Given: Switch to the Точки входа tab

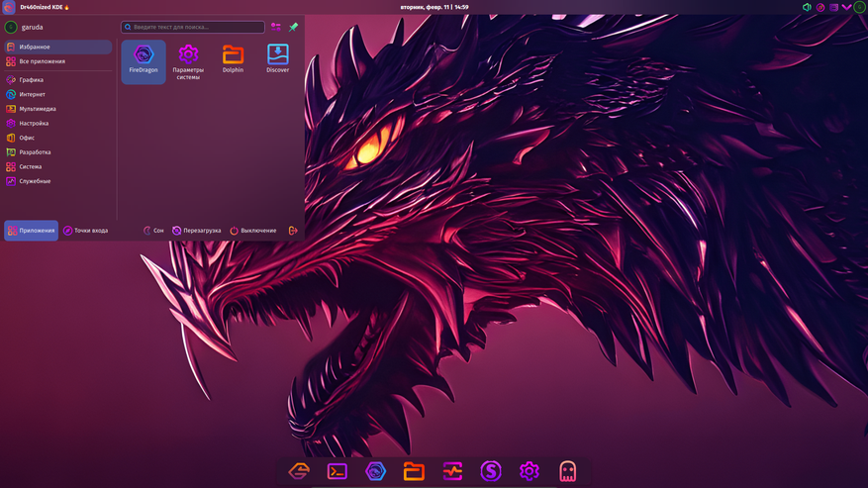Looking at the screenshot, I should point(86,231).
